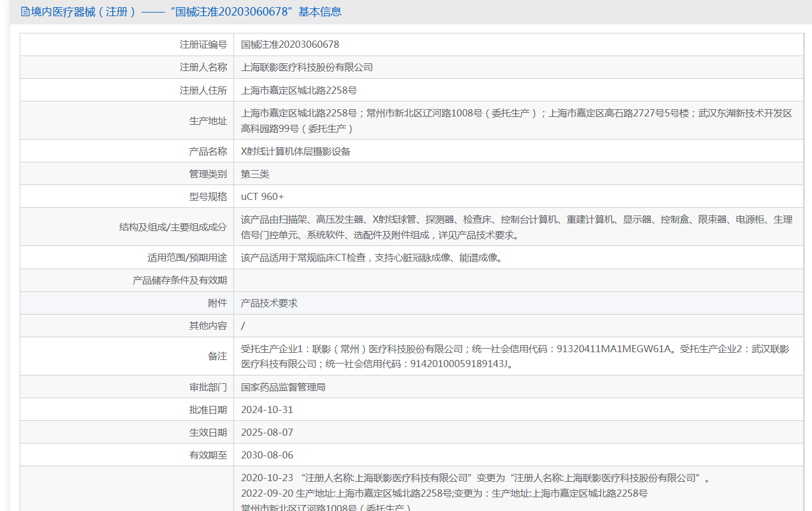Select the 其他内容 row label
Image resolution: width=812 pixels, height=511 pixels.
click(x=208, y=326)
